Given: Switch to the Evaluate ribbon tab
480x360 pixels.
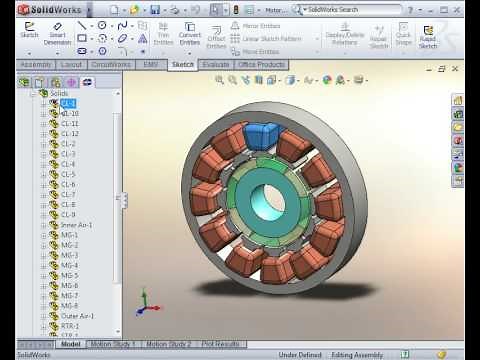Looking at the screenshot, I should 216,64.
